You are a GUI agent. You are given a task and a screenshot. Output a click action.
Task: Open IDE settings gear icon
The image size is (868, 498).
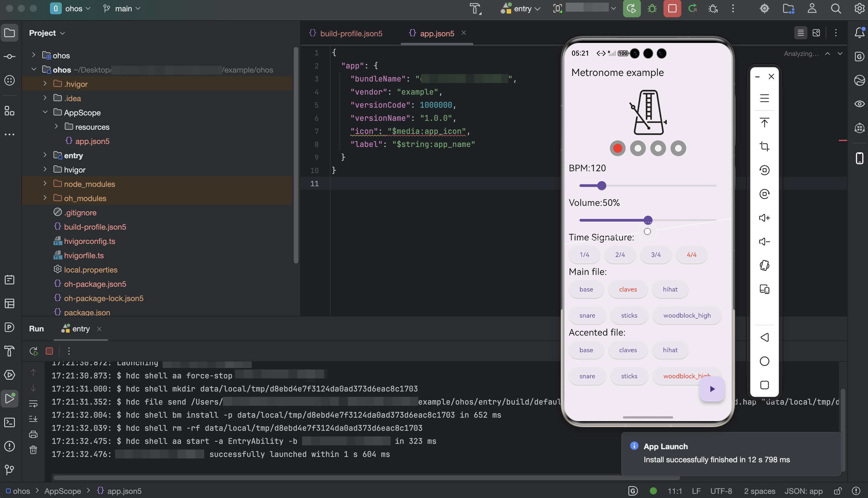click(x=859, y=9)
